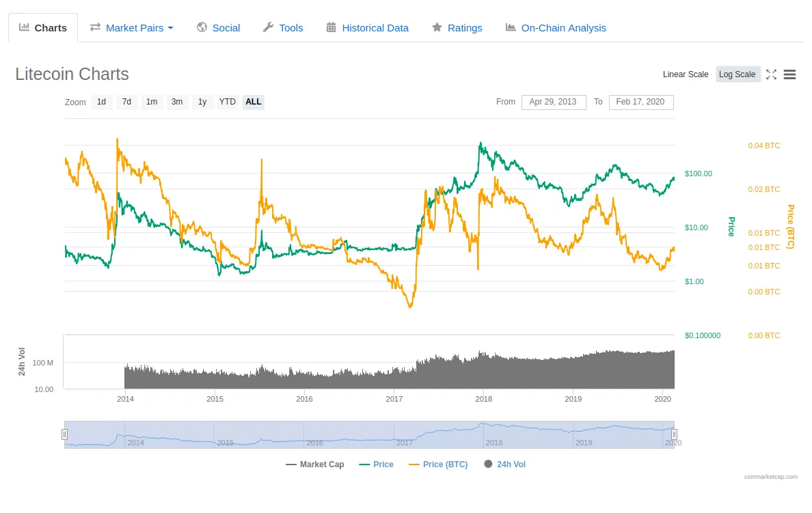Click the 0.02 BTC axis label
The height and width of the screenshot is (513, 812).
pos(764,189)
